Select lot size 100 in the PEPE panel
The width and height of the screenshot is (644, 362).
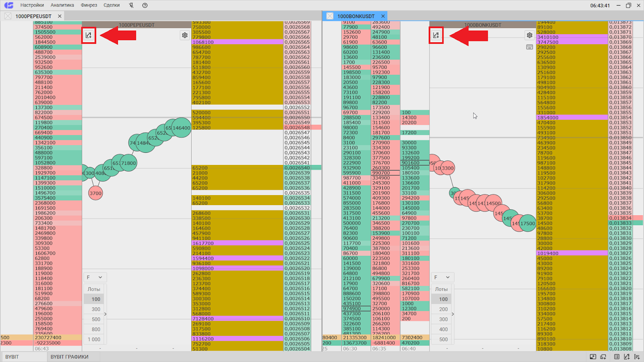coord(94,299)
